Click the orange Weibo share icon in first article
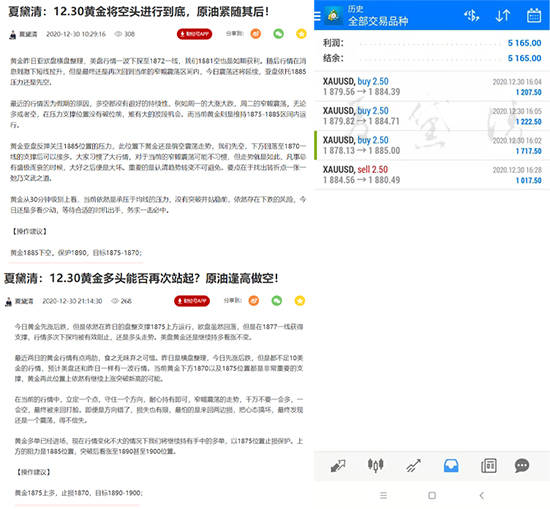The image size is (550, 509). (256, 34)
